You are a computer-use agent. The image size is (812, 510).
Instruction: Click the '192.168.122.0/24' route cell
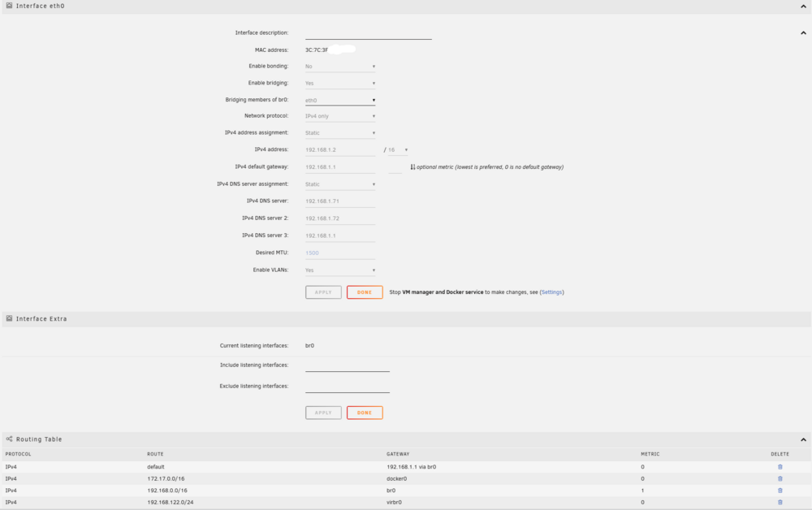coord(171,502)
